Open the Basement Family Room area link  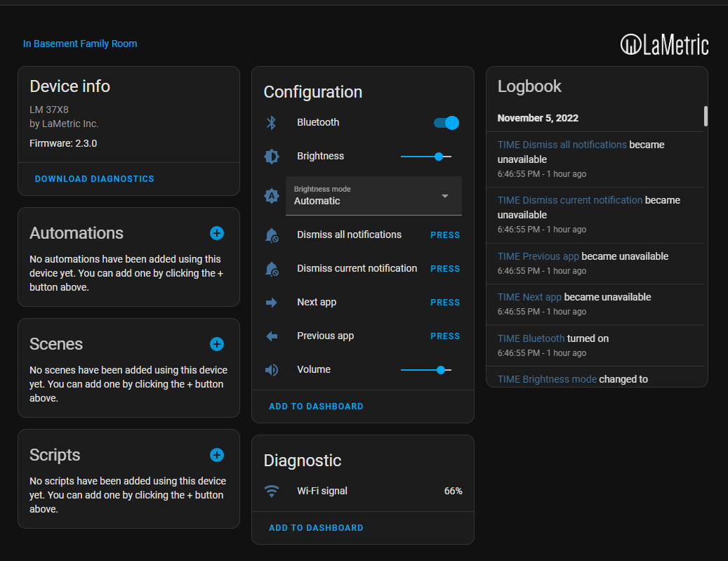click(x=80, y=44)
